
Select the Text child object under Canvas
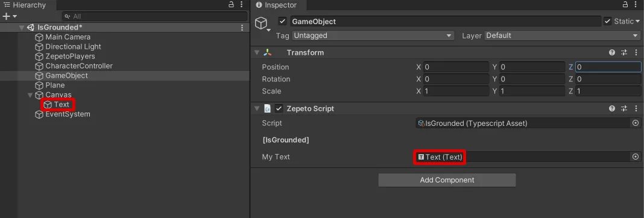pyautogui.click(x=62, y=104)
